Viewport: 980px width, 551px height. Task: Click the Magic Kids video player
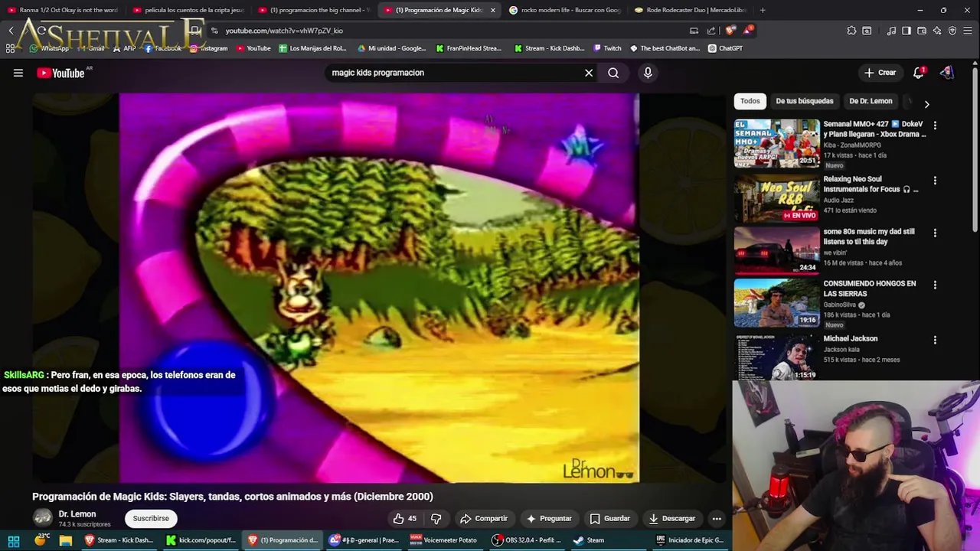379,289
